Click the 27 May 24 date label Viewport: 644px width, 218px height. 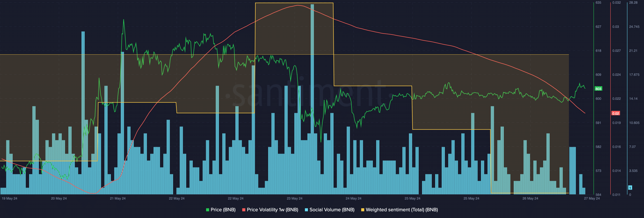(592, 198)
